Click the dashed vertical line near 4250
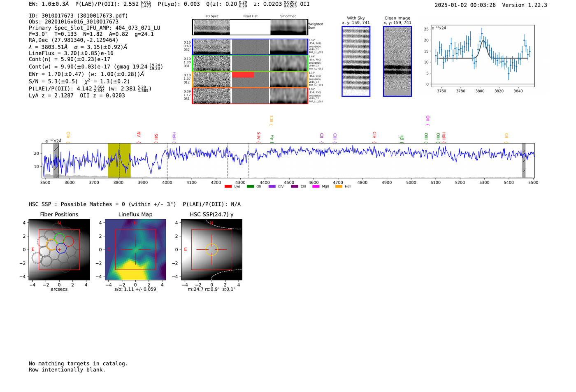Screen dimensions: 576x392 click(x=228, y=160)
